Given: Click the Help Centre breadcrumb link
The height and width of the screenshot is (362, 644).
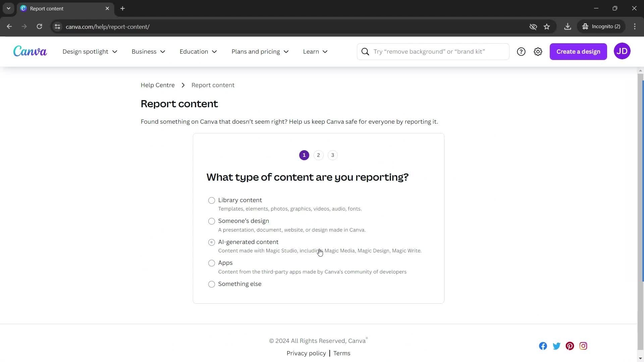Looking at the screenshot, I should coord(158,85).
